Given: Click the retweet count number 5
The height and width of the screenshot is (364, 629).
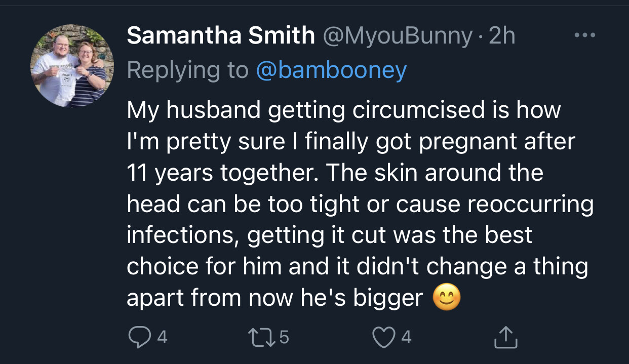Looking at the screenshot, I should point(284,337).
